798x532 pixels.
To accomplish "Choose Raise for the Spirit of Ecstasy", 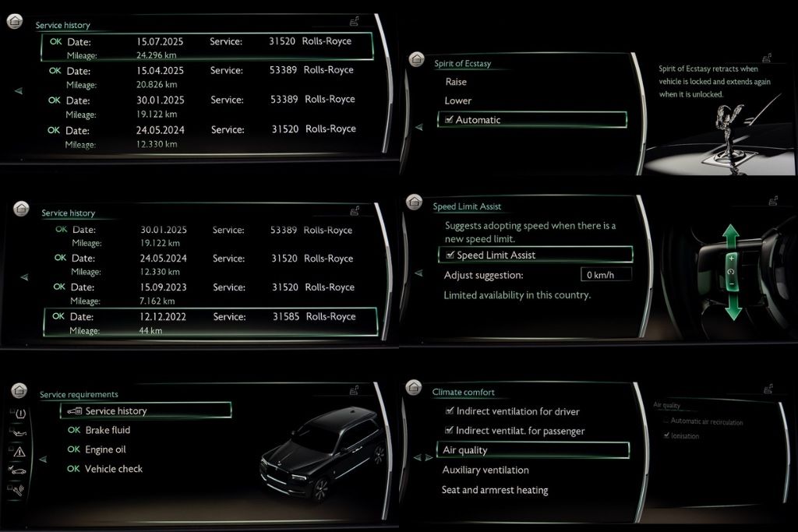I will pos(456,82).
